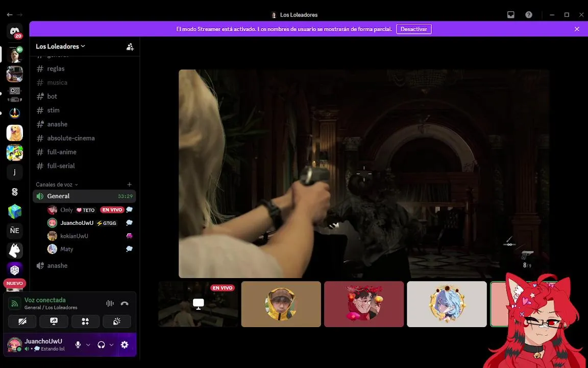The image size is (588, 368).
Task: Click the 'EN VIVO' badge next to Only
Action: coord(112,210)
